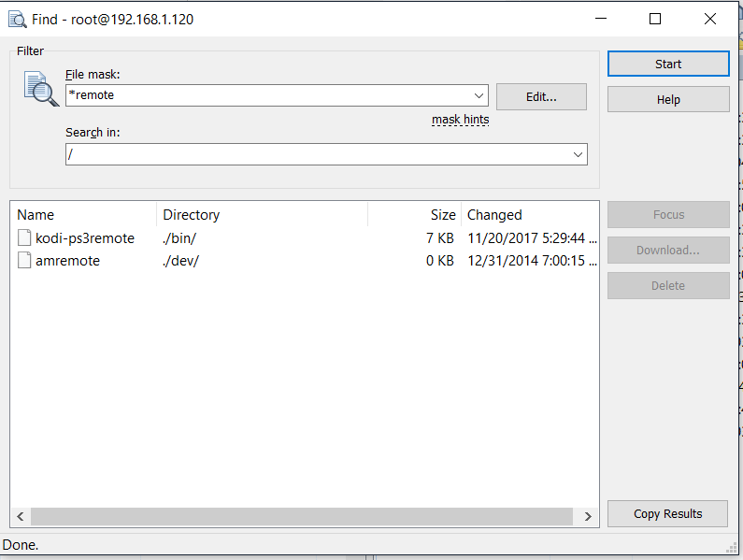743x560 pixels.
Task: Open the Search in dropdown list
Action: pyautogui.click(x=578, y=154)
